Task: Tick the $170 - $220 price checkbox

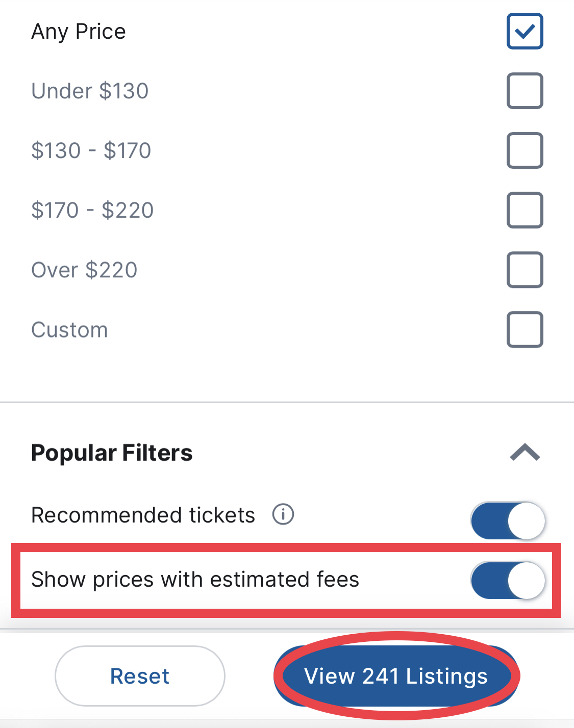Action: pos(525,210)
